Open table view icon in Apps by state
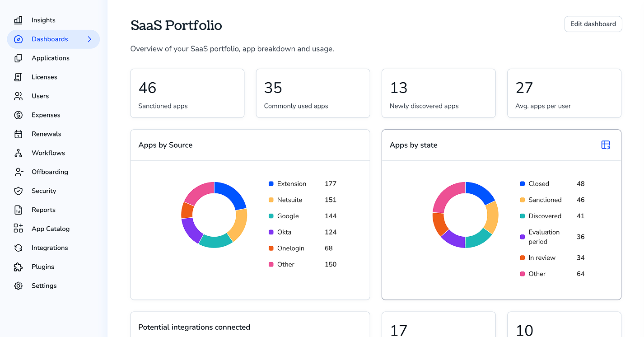 (606, 145)
